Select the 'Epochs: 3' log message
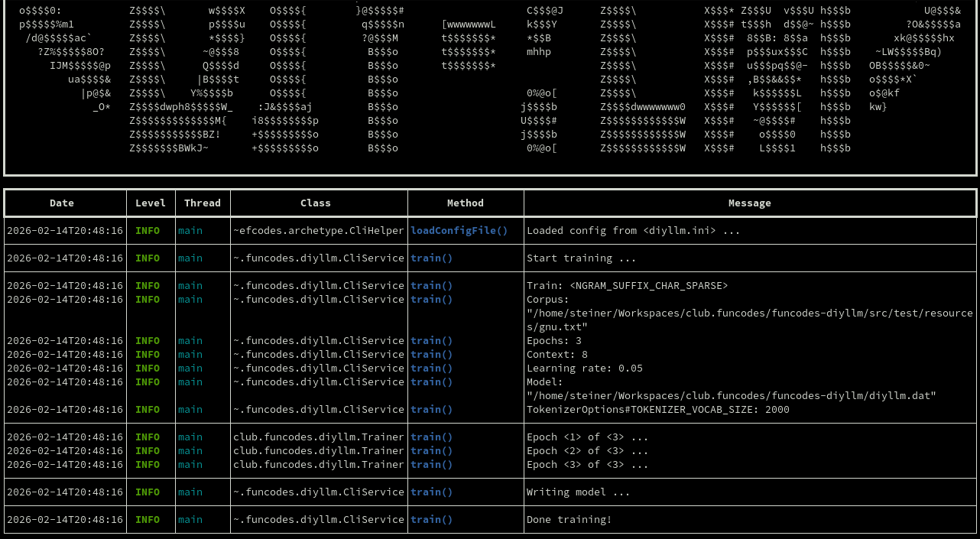Screen dimensions: 980x539 (554, 340)
